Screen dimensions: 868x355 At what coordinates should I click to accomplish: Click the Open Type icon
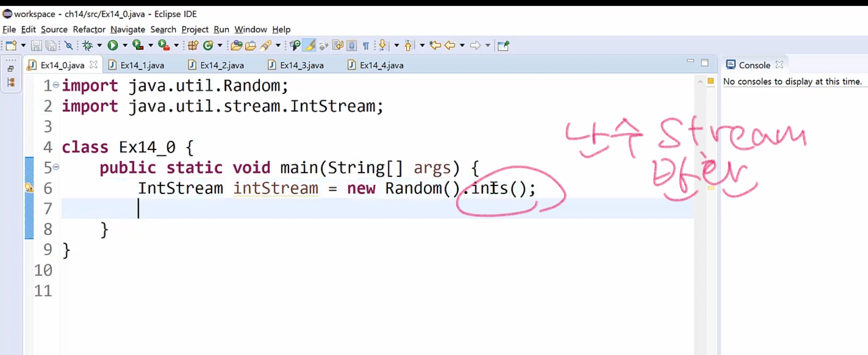[x=236, y=45]
